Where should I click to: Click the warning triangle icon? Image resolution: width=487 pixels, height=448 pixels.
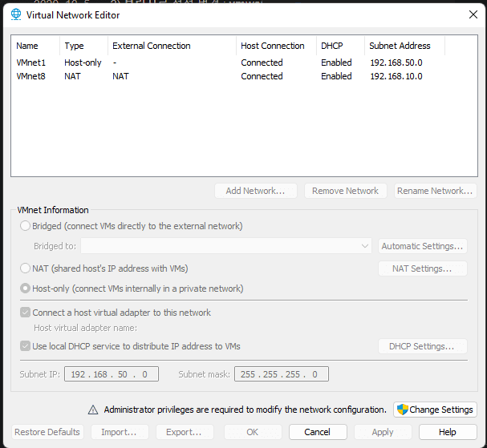coord(93,410)
